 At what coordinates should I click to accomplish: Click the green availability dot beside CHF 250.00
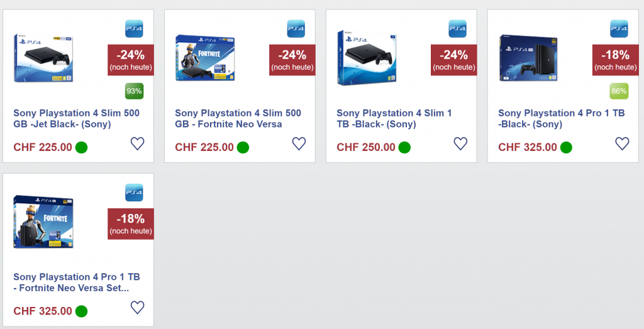[x=404, y=148]
